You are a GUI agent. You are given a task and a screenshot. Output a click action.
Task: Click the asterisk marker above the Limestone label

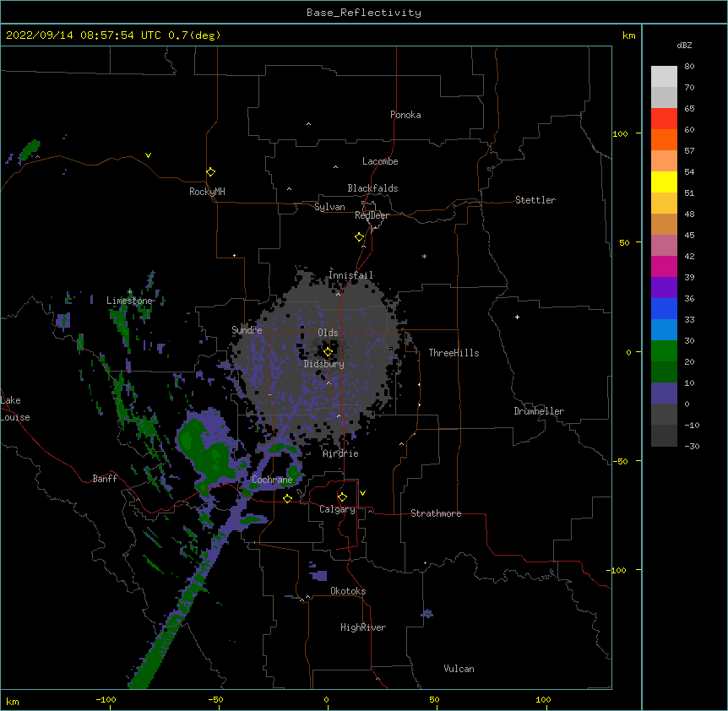coord(129,292)
